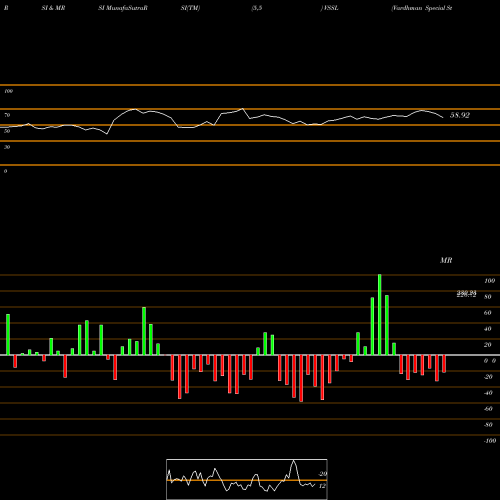This screenshot has width=500, height=500.
Task: Click the 100 label on the left RSI axis
Action: pyautogui.click(x=8, y=91)
